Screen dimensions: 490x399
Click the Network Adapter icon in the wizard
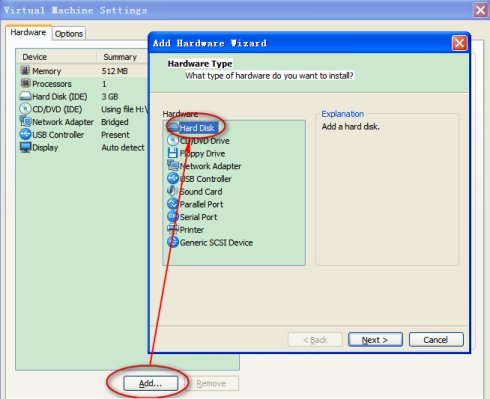[x=173, y=165]
